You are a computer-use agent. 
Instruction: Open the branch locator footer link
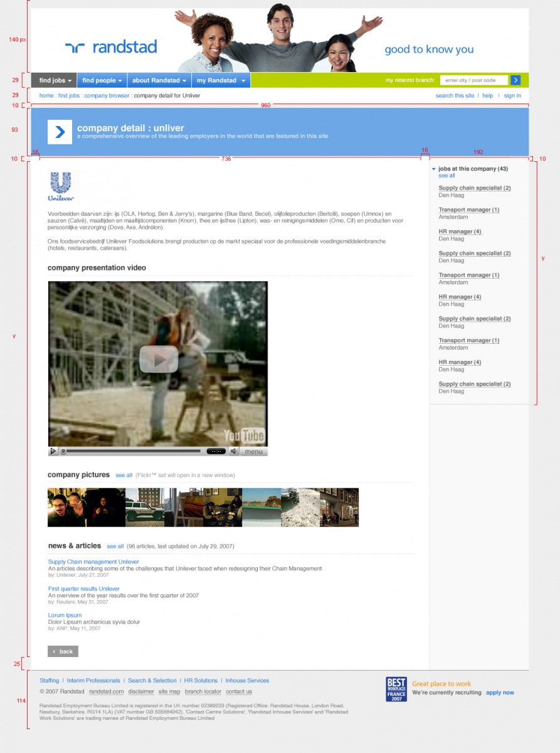[203, 692]
